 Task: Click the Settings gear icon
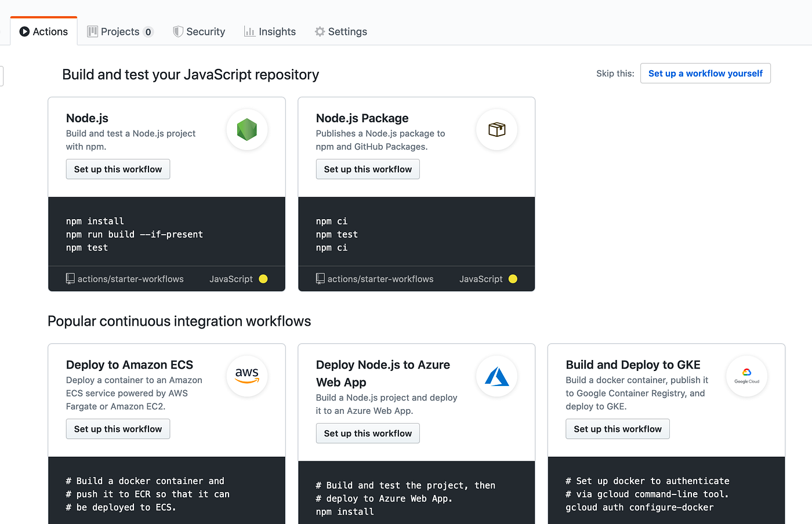(x=320, y=31)
